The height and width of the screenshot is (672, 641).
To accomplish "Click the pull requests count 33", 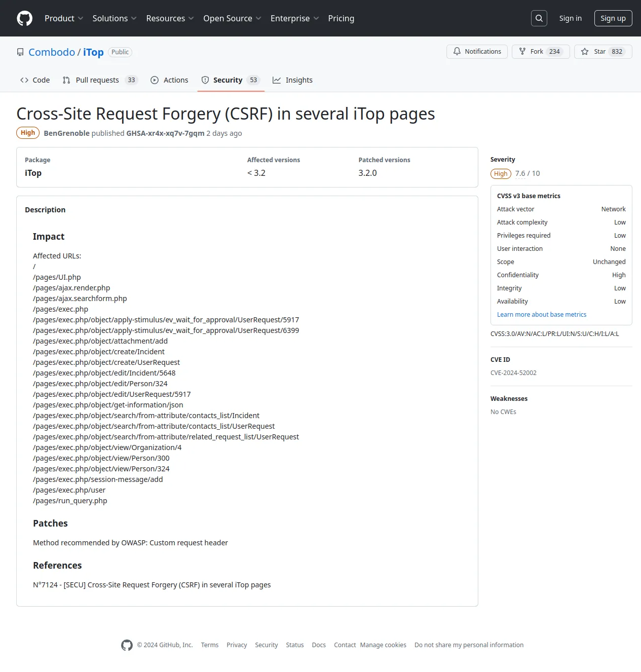I will [131, 80].
